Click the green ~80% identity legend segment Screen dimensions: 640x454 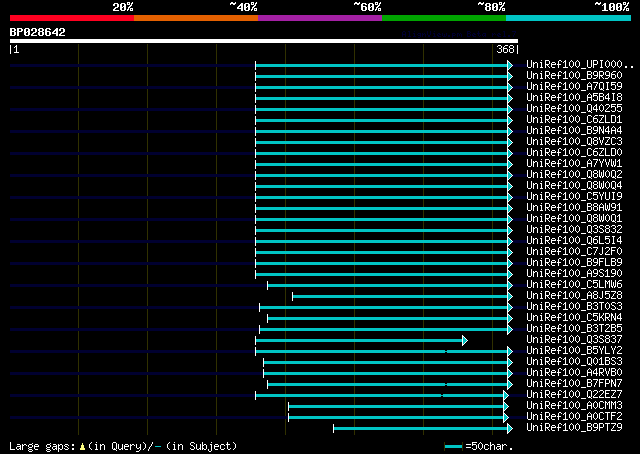pos(444,18)
